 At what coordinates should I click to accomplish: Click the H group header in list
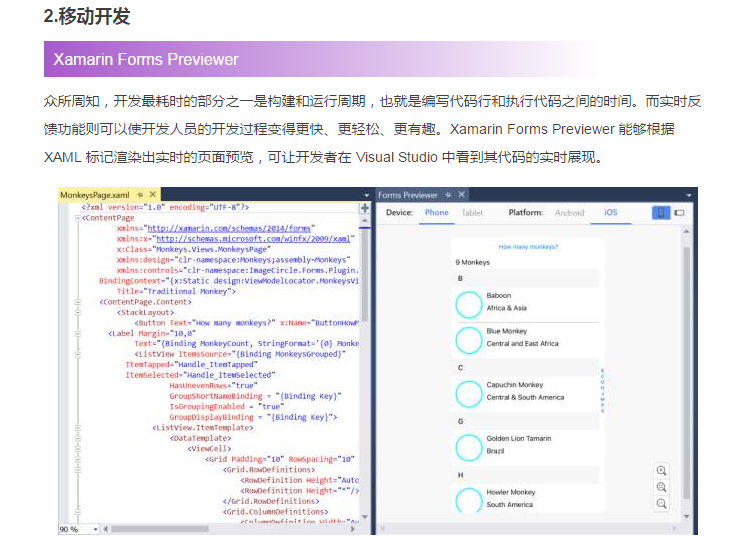click(526, 475)
